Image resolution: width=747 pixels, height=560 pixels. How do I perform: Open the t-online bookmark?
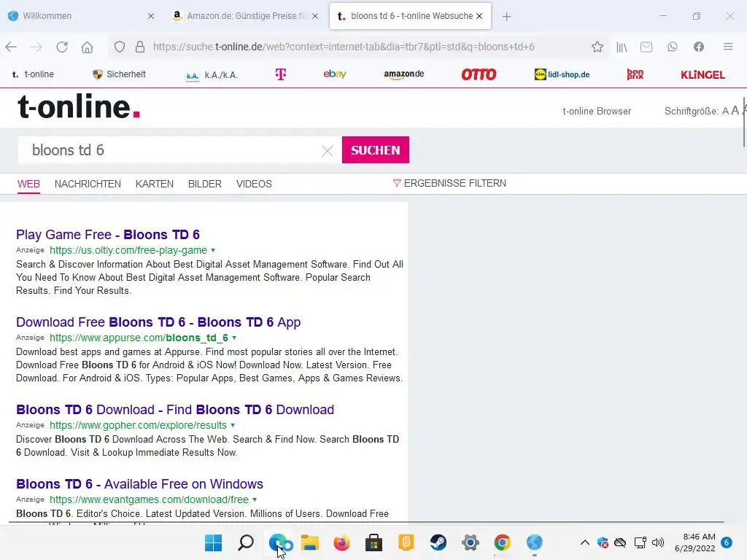point(33,74)
